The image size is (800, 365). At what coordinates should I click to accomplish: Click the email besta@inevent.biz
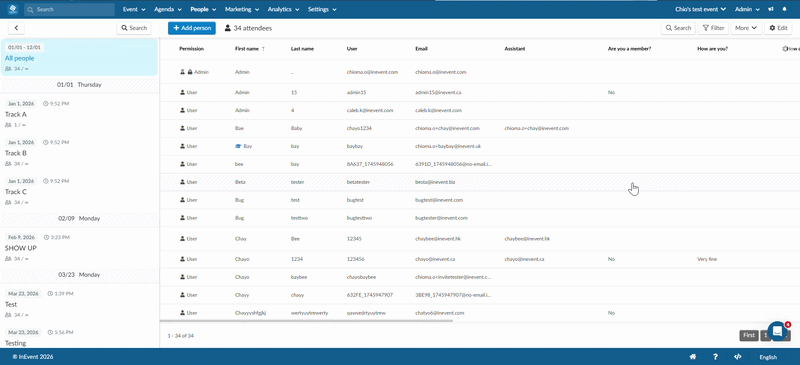[x=435, y=182]
